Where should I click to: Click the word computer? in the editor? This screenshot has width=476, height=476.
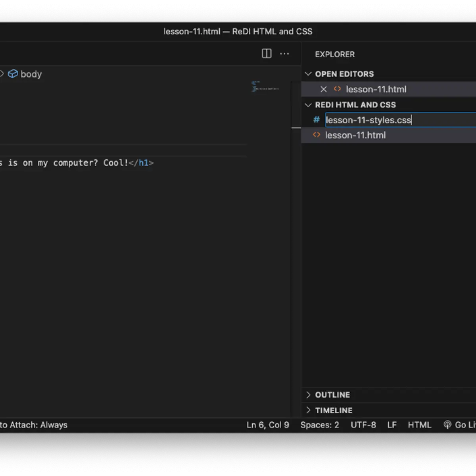pyautogui.click(x=75, y=163)
